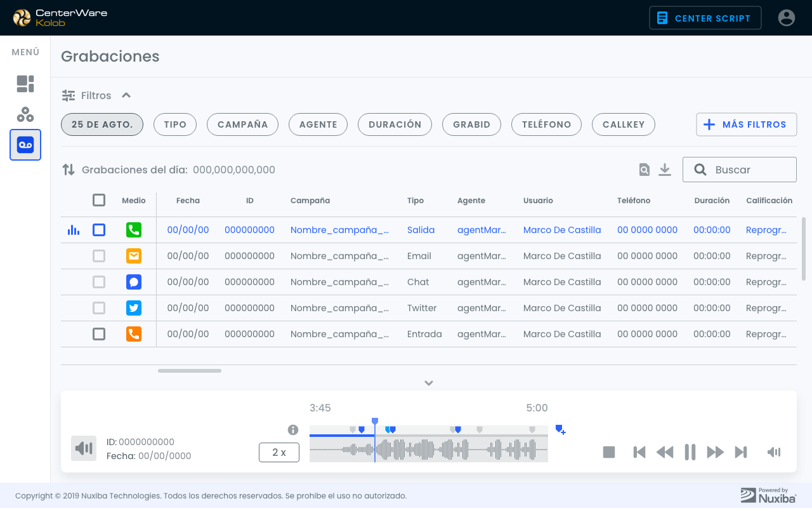812x508 pixels.
Task: Click MÁS FILTROS button
Action: pyautogui.click(x=746, y=124)
